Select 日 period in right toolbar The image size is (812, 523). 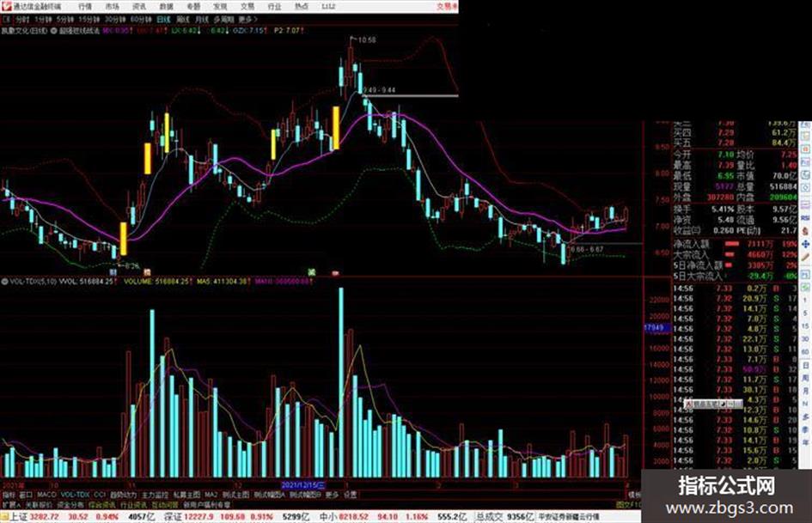coord(805,365)
